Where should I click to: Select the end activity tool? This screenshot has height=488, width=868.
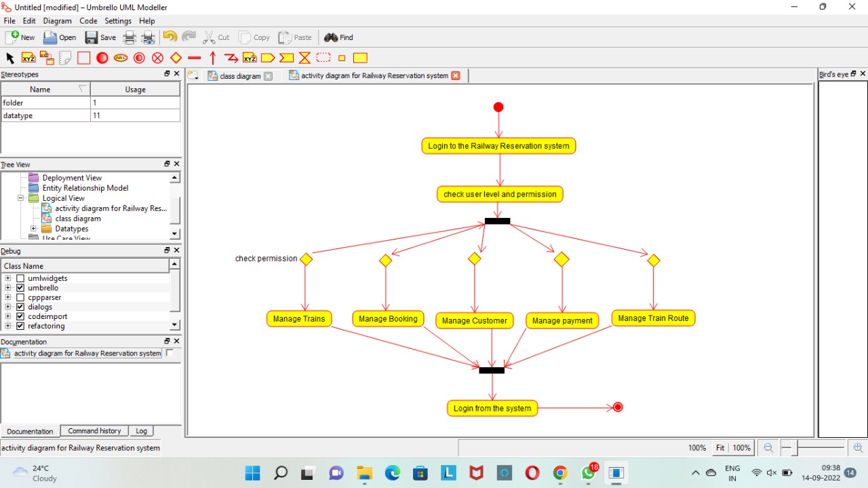pos(138,58)
